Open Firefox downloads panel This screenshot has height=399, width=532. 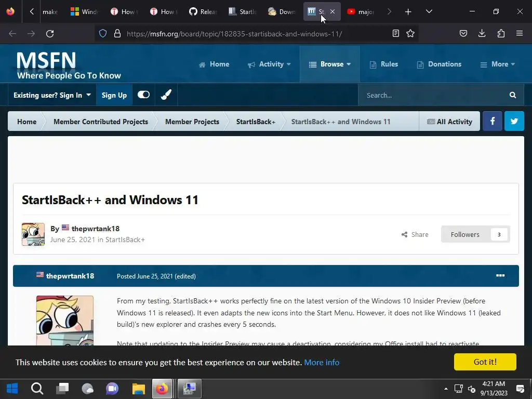coord(482,33)
